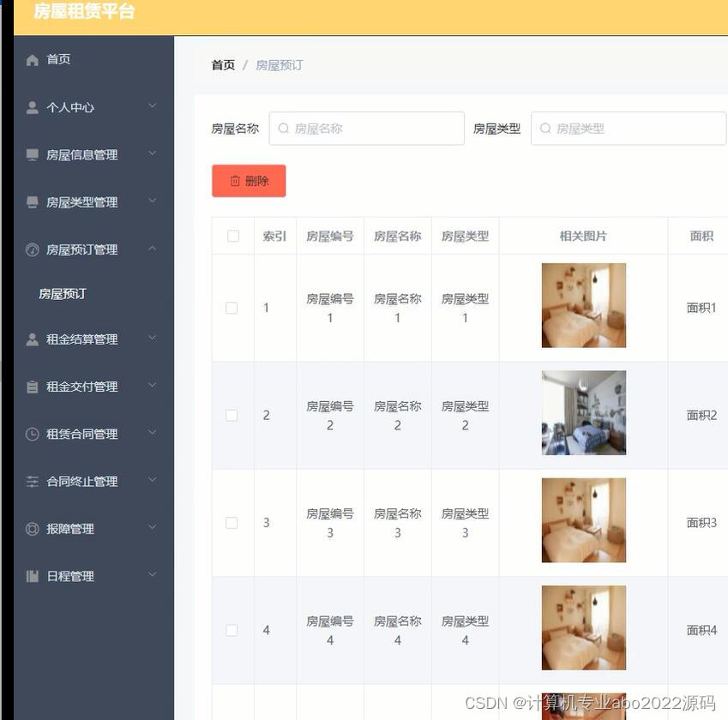728x720 pixels.
Task: Click the sliders icon beside 合同终止管理
Action: tap(32, 482)
